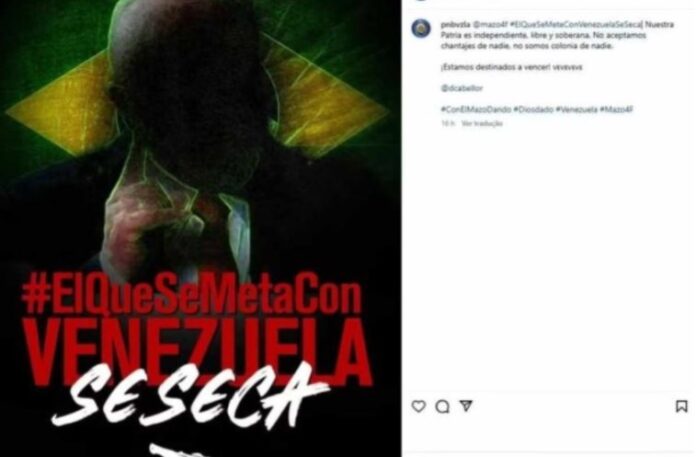Screen dimensions: 696x457
Task: Open the #ConElMazoDando hashtag
Action: pyautogui.click(x=476, y=110)
